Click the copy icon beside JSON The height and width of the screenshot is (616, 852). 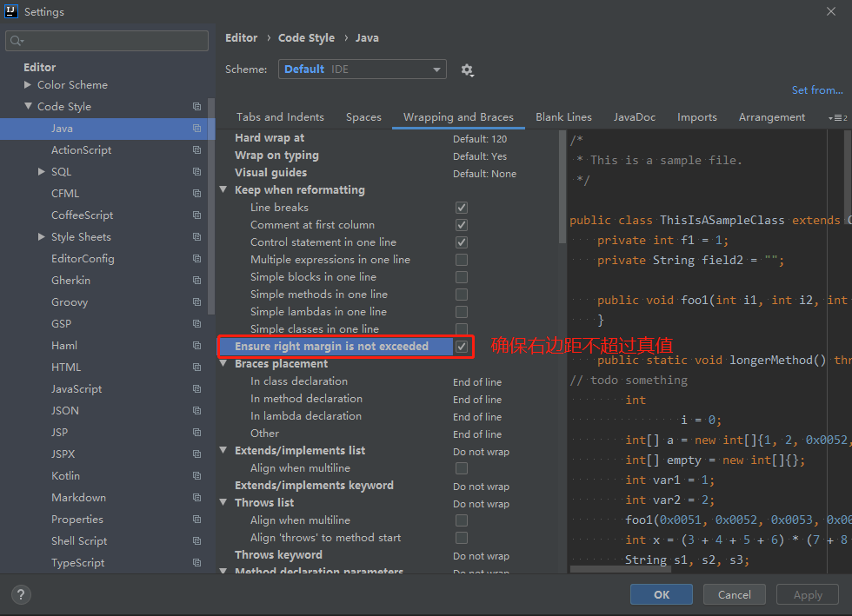[196, 411]
